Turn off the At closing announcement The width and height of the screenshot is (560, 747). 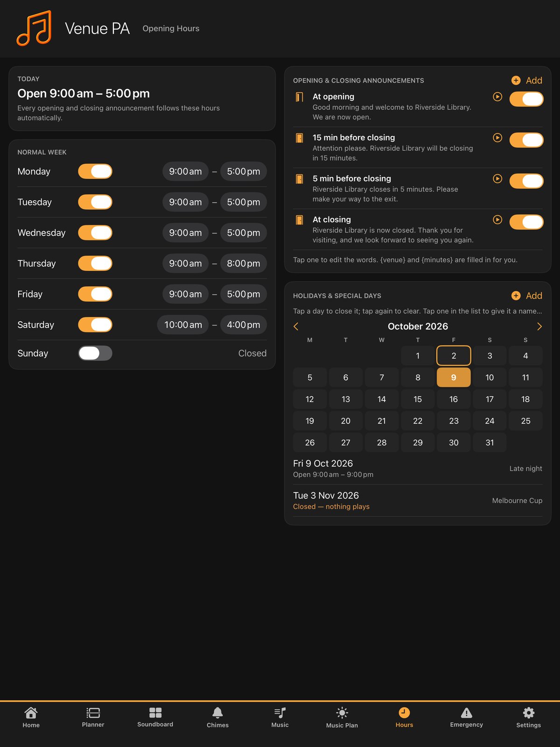(x=526, y=222)
